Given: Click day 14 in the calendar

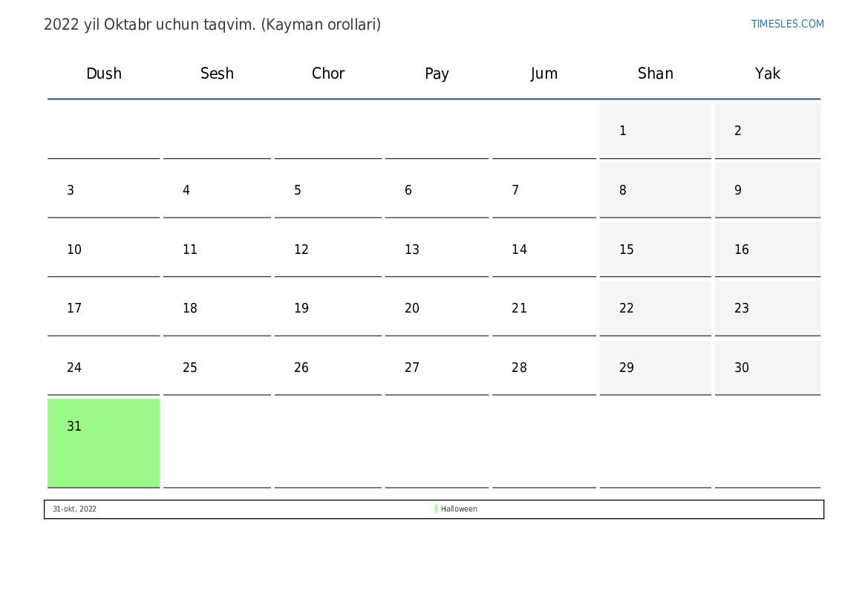Looking at the screenshot, I should [x=544, y=249].
